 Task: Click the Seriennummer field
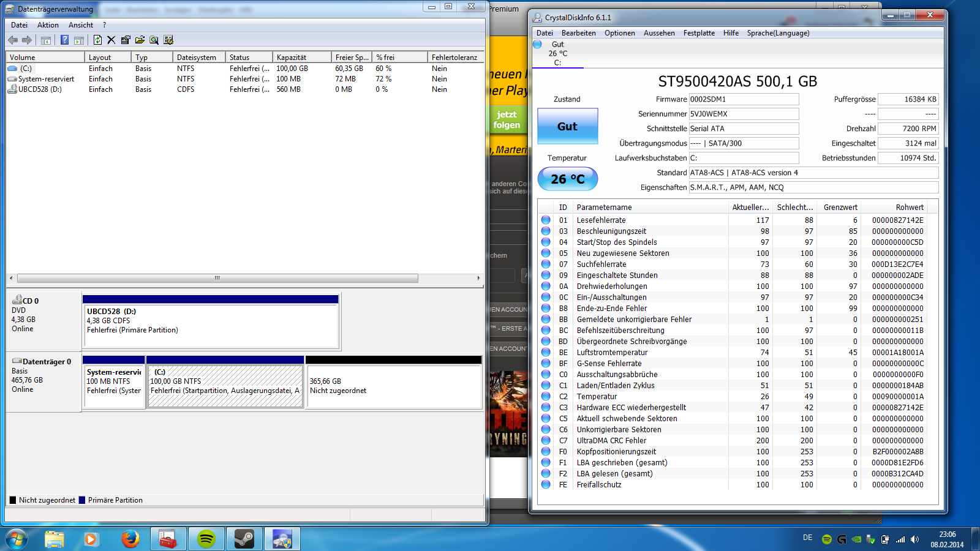(744, 114)
